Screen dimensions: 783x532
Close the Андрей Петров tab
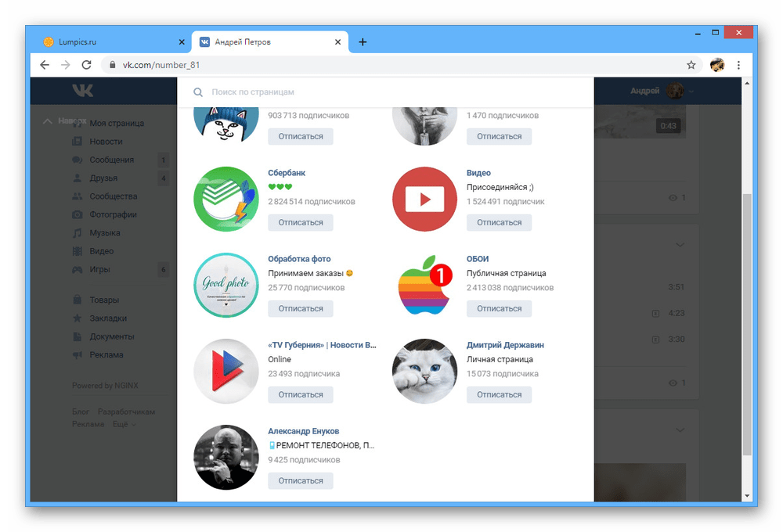pyautogui.click(x=339, y=42)
